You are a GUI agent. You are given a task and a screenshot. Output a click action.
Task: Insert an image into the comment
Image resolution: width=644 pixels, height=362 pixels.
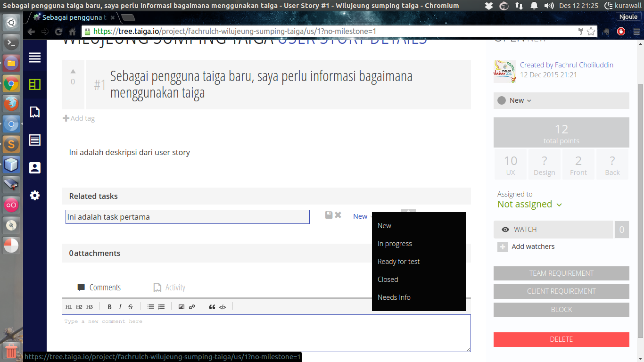(181, 307)
